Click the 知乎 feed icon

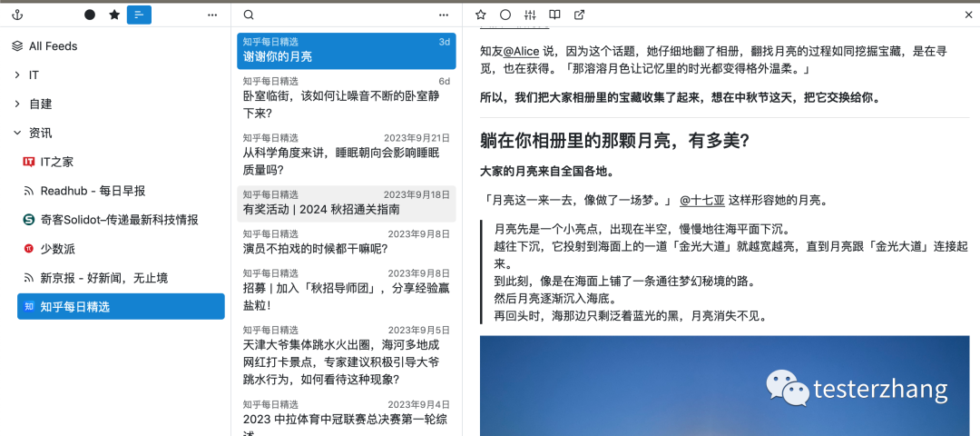tap(29, 306)
